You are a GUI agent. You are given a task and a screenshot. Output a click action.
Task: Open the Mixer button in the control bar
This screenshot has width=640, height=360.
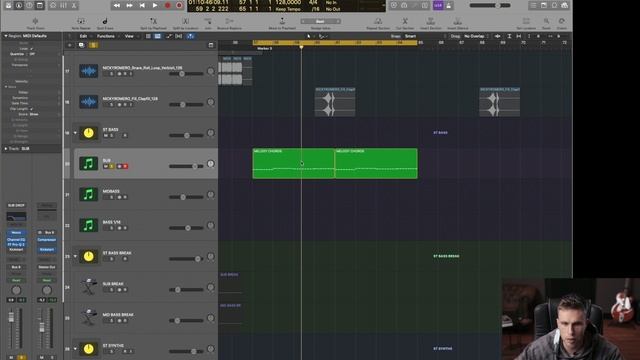64,5
